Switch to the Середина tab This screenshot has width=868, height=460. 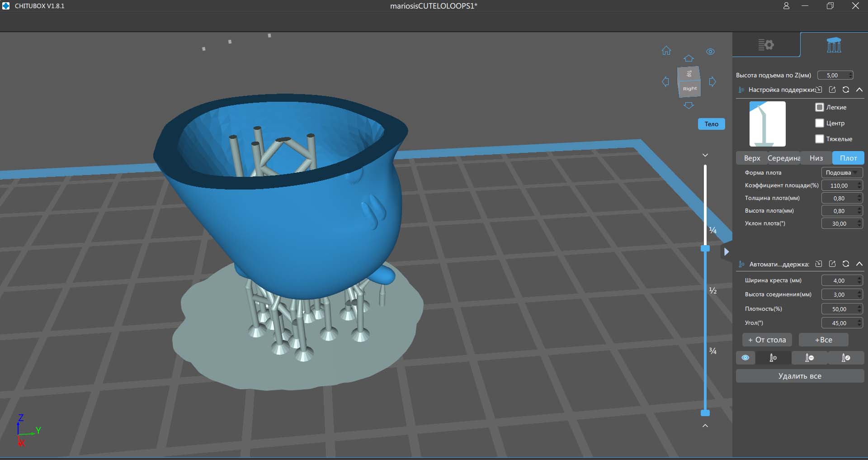[x=783, y=158]
